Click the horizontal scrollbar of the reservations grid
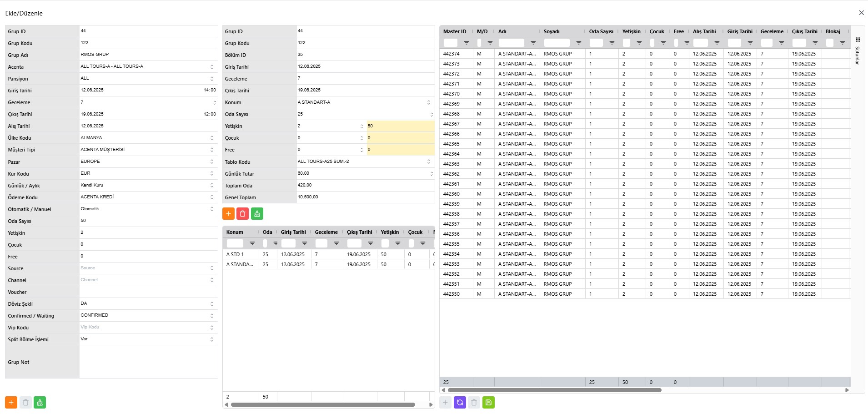This screenshot has height=414, width=868. click(554, 390)
